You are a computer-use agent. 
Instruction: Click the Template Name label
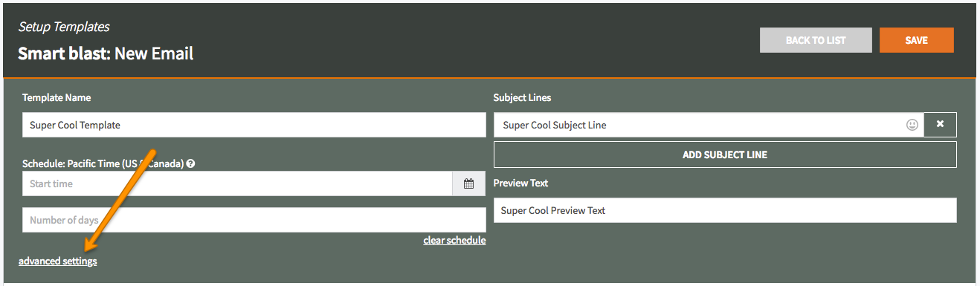tap(57, 97)
